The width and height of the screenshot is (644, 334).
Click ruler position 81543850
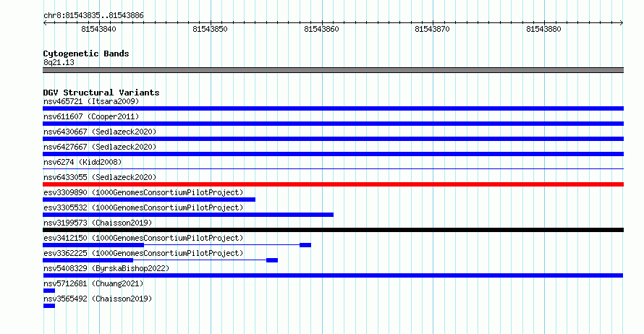[x=210, y=29]
